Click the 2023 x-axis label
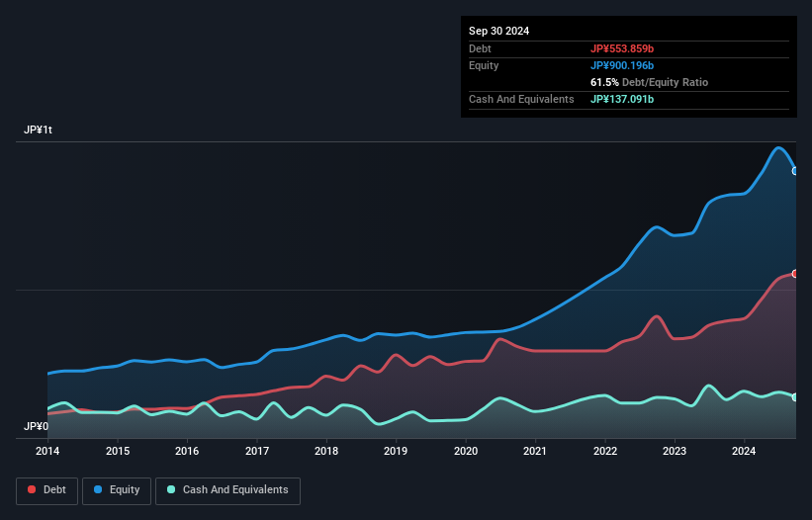This screenshot has width=812, height=520. pos(675,451)
